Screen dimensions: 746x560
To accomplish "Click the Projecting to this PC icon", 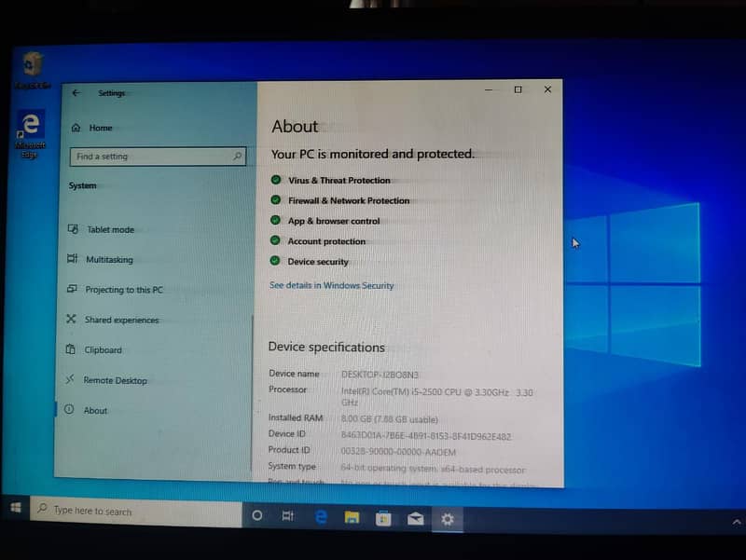I will pos(72,289).
